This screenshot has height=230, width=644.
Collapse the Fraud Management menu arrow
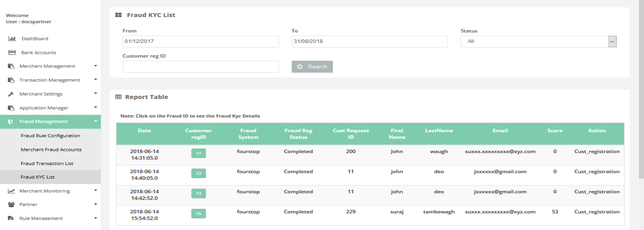(95, 121)
